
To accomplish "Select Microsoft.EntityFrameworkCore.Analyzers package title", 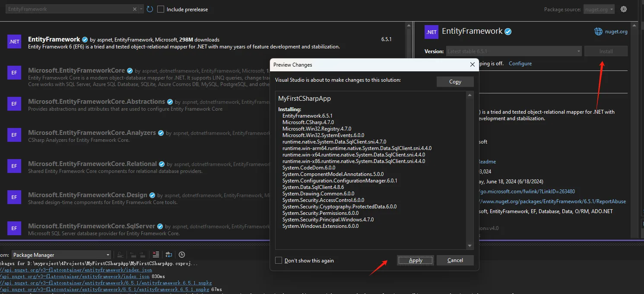I will pos(92,133).
